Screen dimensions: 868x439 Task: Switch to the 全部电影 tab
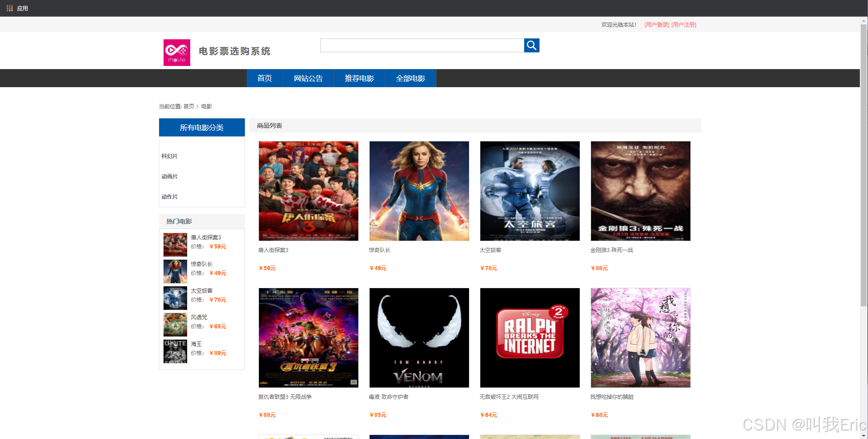pos(410,78)
